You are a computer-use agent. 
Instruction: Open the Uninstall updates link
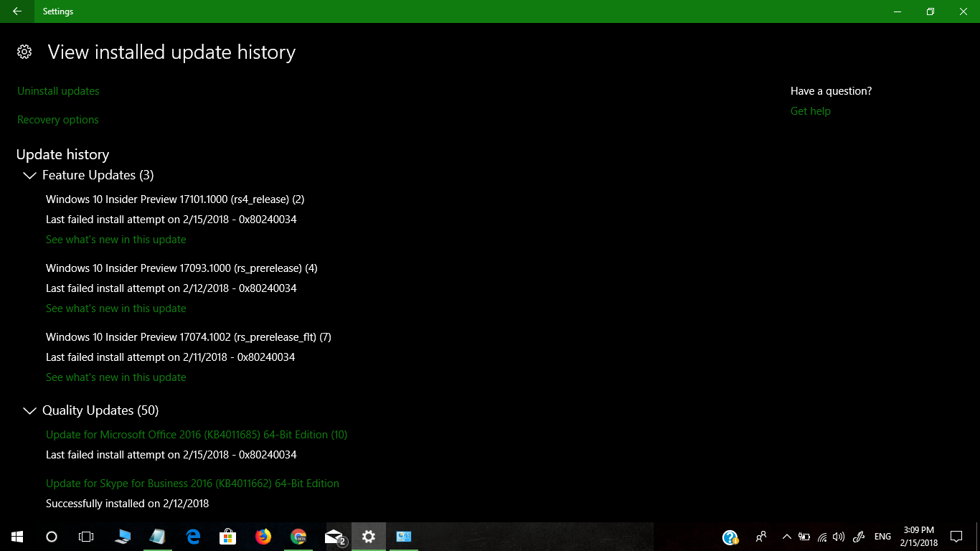tap(58, 91)
